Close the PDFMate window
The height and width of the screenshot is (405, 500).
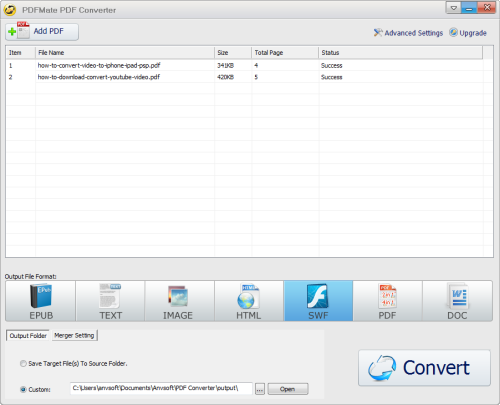click(x=487, y=8)
